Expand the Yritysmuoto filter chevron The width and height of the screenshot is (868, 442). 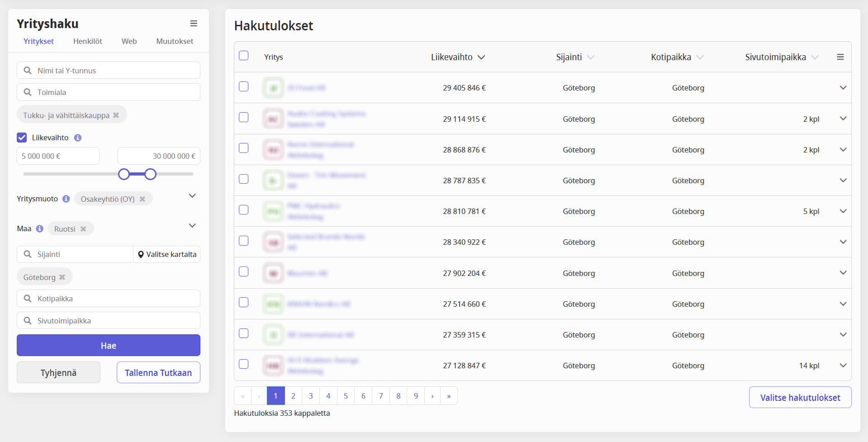pos(192,196)
